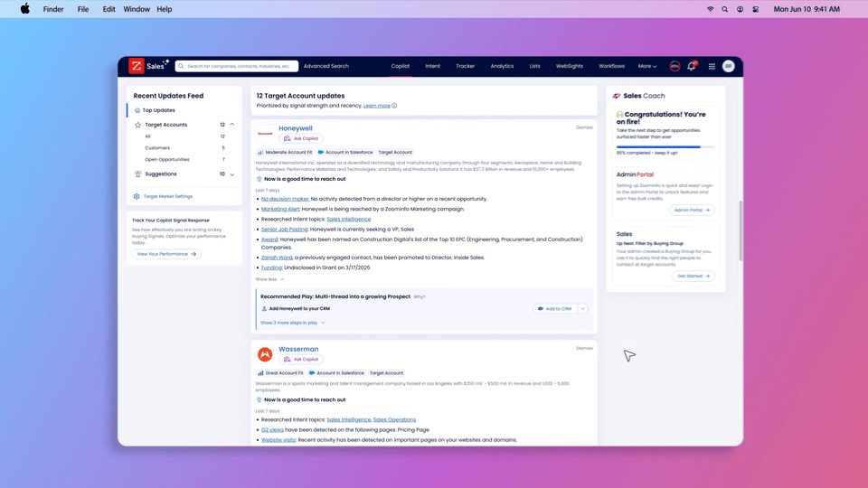Open the More dropdown in navigation
The width and height of the screenshot is (868, 488).
click(647, 66)
